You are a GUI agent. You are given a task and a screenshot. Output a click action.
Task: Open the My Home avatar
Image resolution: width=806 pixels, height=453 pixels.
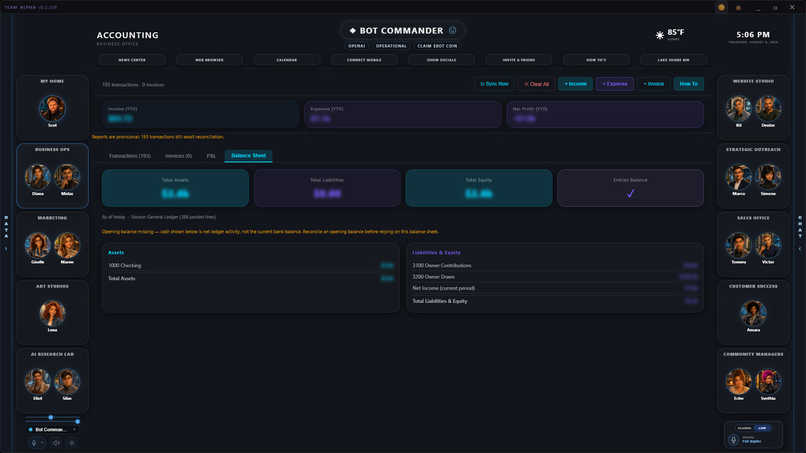(x=52, y=108)
